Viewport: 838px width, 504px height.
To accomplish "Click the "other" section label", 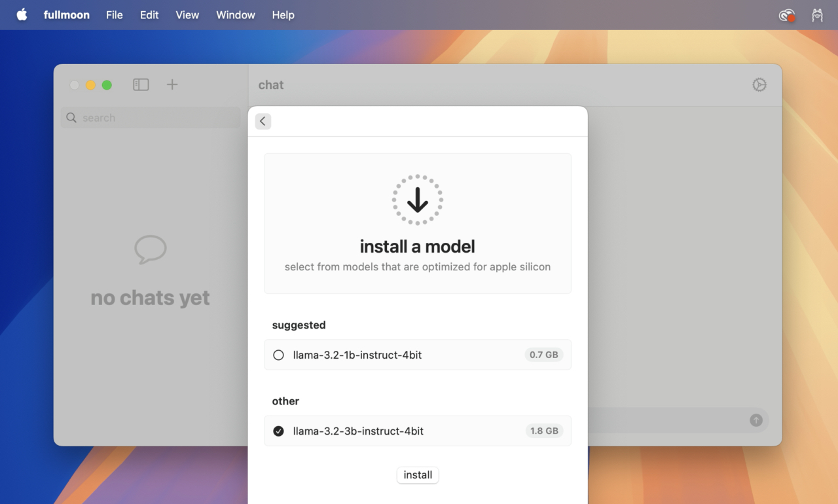I will click(285, 401).
